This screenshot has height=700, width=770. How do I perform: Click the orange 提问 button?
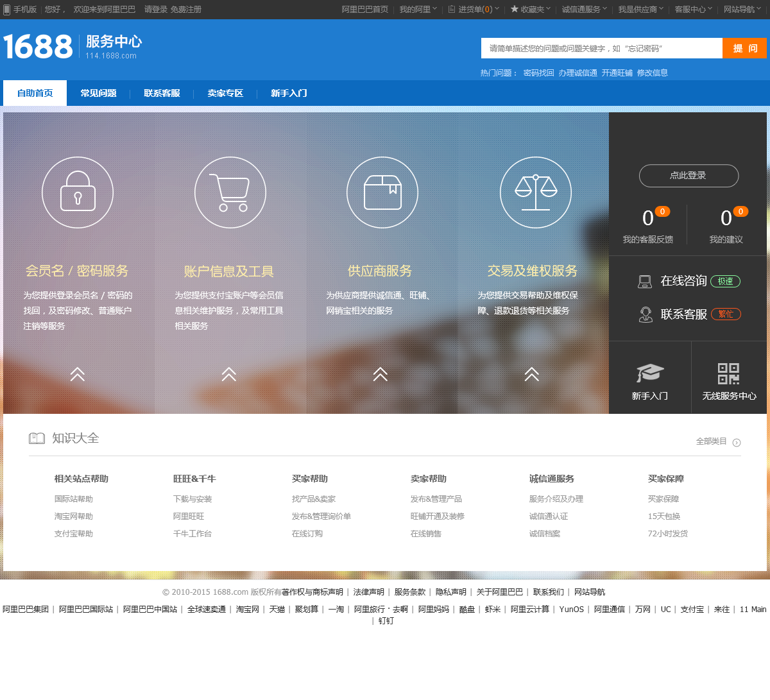tap(744, 48)
